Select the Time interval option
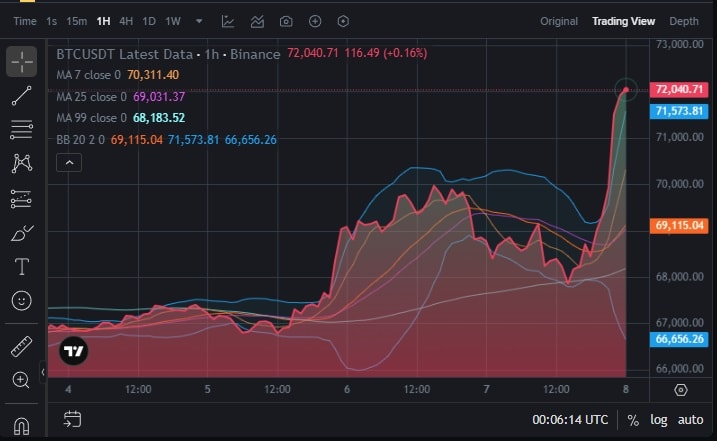 click(x=25, y=21)
